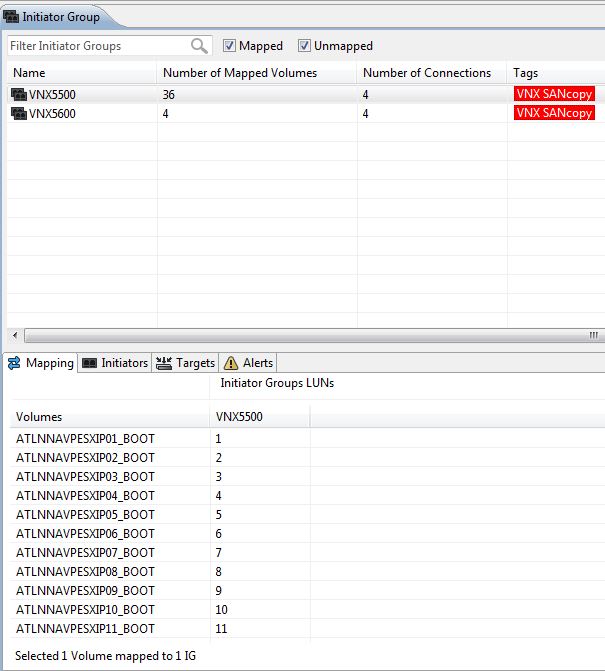Click the VNX5500 LUN column header
The width and height of the screenshot is (605, 671).
tap(260, 417)
